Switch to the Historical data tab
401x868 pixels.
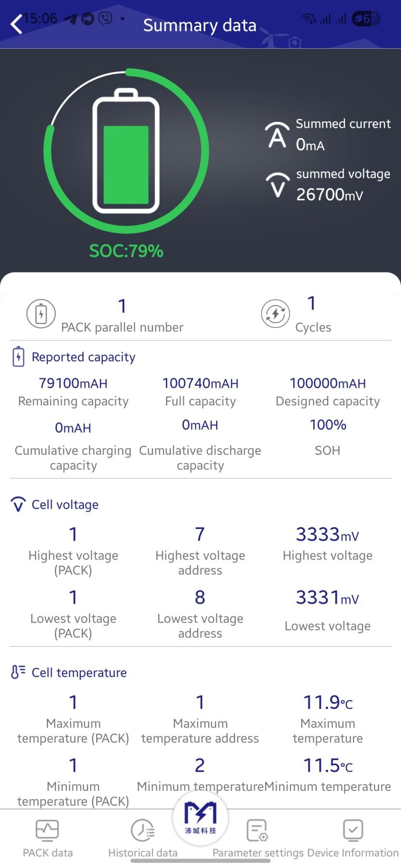coord(143,838)
